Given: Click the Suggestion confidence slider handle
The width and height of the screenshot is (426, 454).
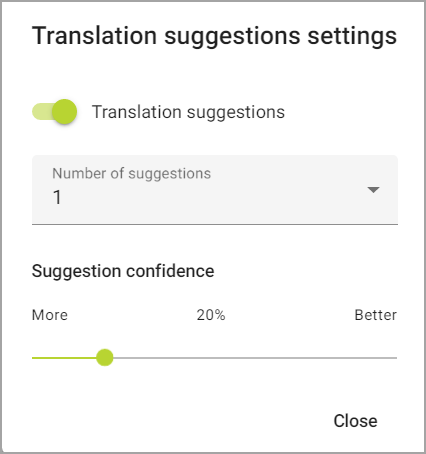Looking at the screenshot, I should [x=105, y=358].
